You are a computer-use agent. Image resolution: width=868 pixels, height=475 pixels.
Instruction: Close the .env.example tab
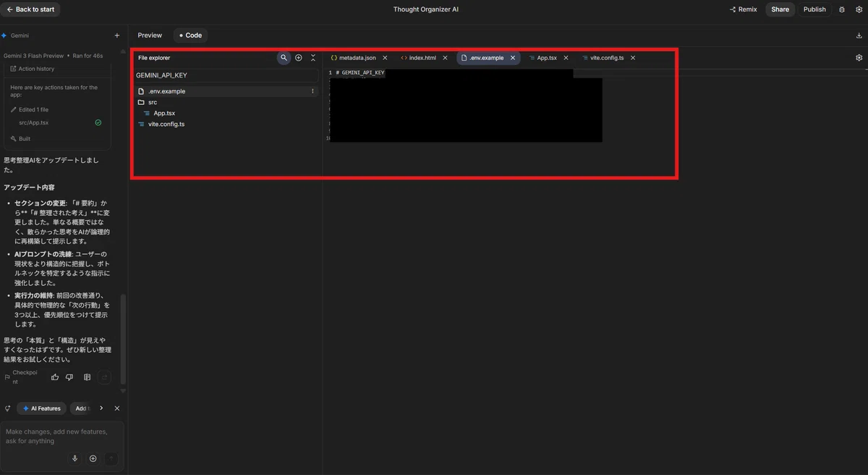[x=513, y=58]
